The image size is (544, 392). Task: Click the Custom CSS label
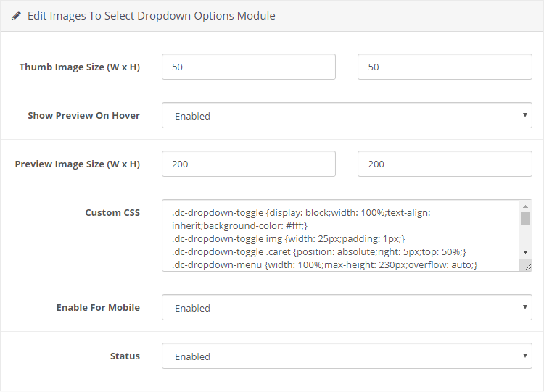112,212
